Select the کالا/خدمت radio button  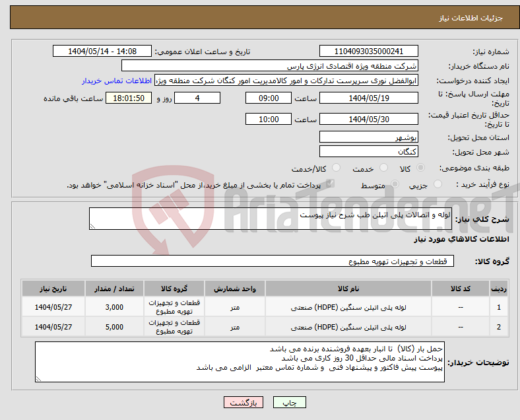(337, 168)
